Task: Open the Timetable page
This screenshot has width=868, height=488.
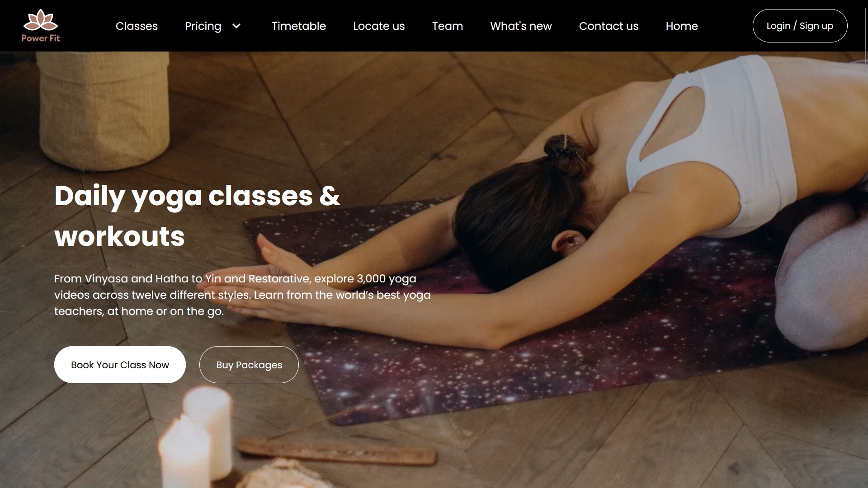Action: coord(299,26)
